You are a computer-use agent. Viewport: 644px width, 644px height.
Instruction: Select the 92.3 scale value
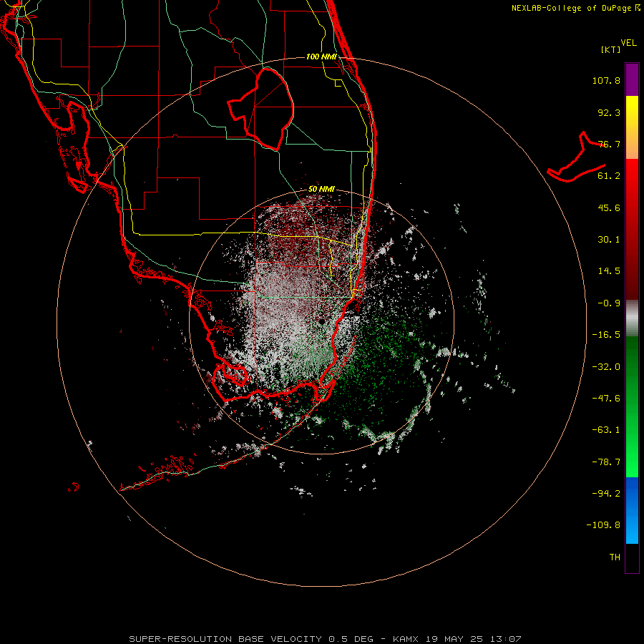coord(609,112)
